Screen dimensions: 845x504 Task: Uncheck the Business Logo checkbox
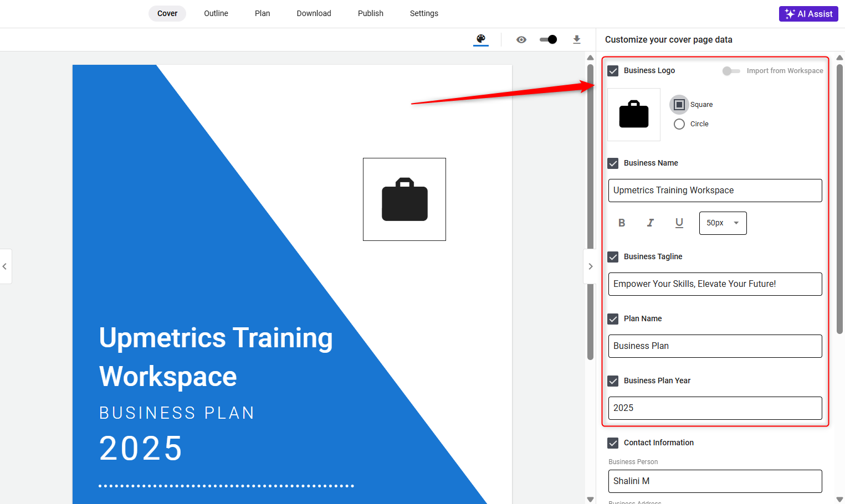tap(613, 71)
